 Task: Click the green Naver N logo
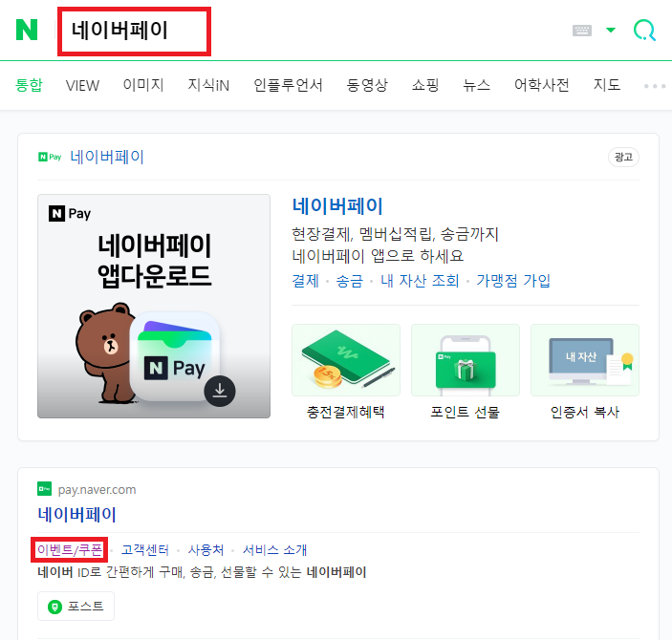click(27, 30)
